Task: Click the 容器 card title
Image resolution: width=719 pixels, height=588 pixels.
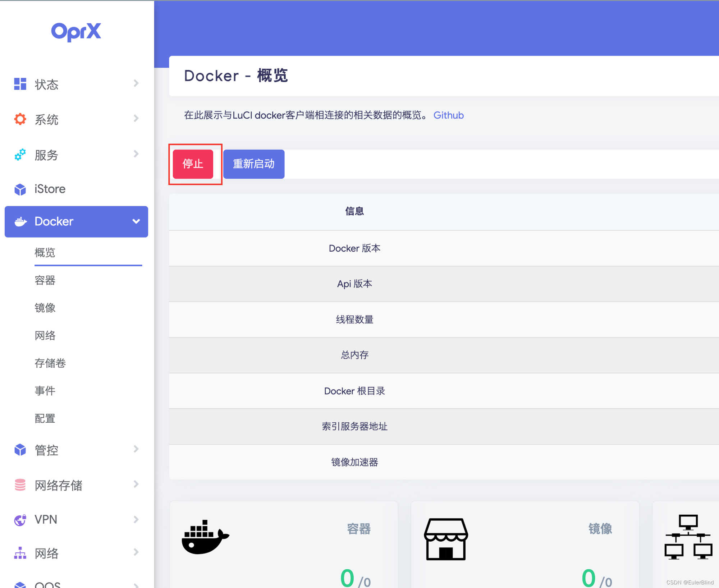Action: (358, 529)
